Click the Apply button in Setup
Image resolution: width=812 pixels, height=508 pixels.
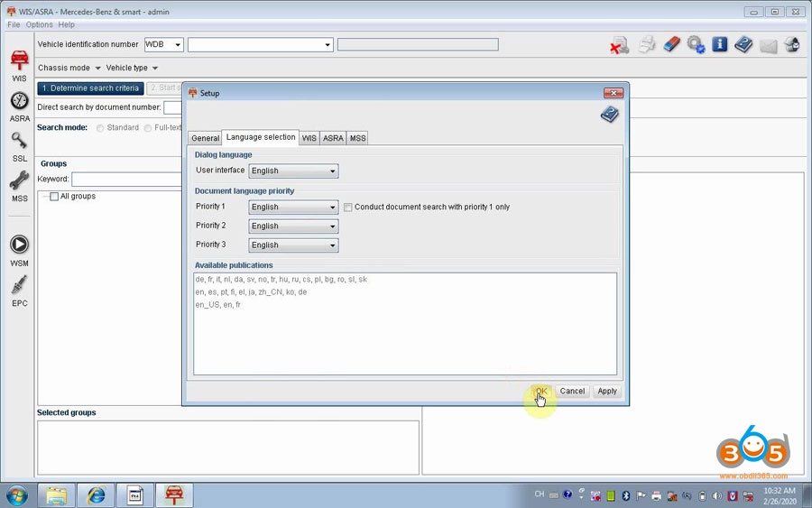607,392
